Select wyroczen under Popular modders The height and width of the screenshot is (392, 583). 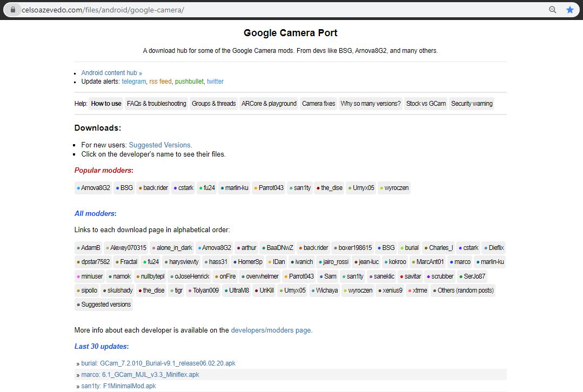pos(394,188)
